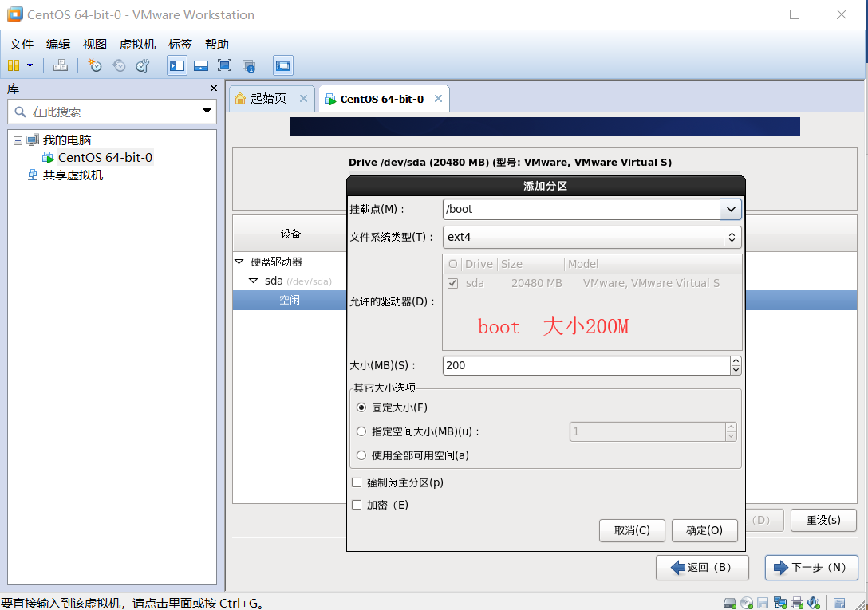The width and height of the screenshot is (868, 610).
Task: Click the VMware Workstation title bar logo
Action: (x=15, y=14)
